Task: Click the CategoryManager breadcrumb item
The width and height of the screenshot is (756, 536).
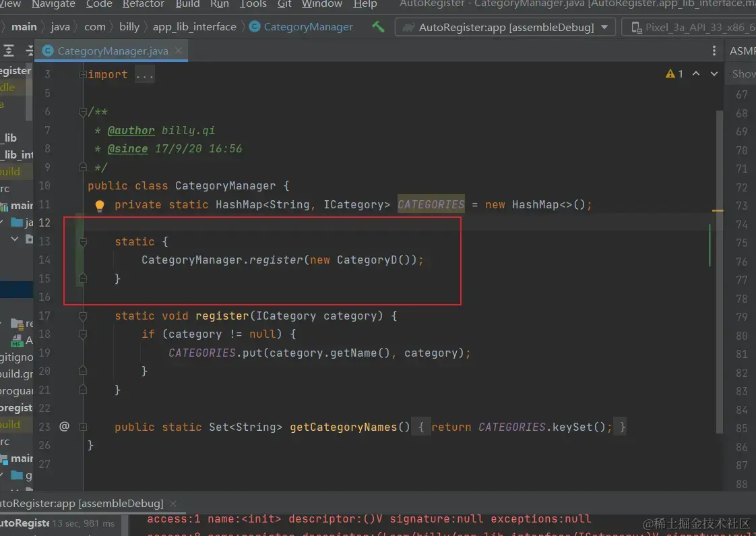Action: [x=301, y=27]
